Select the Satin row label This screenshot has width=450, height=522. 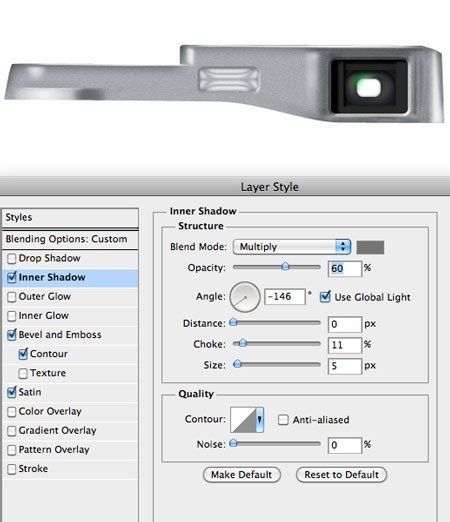[30, 392]
